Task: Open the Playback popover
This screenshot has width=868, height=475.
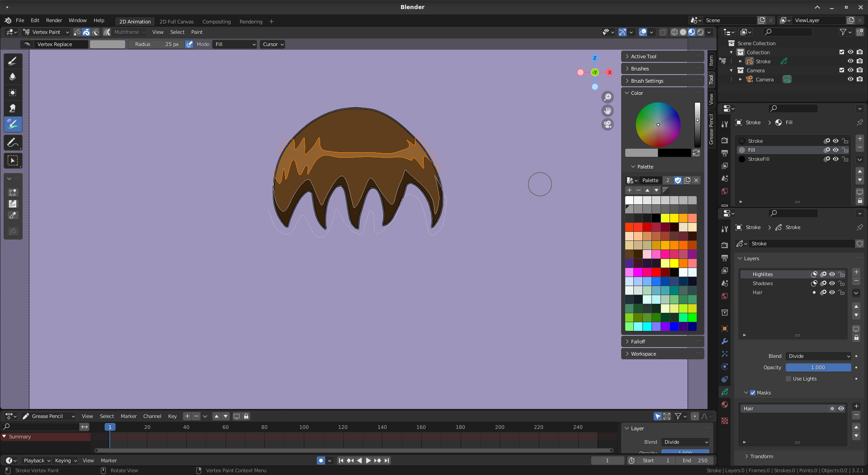Action: [x=37, y=461]
